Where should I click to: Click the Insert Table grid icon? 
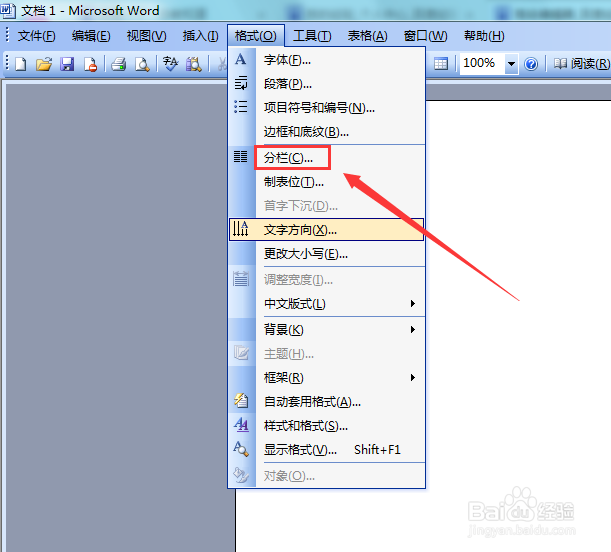441,63
